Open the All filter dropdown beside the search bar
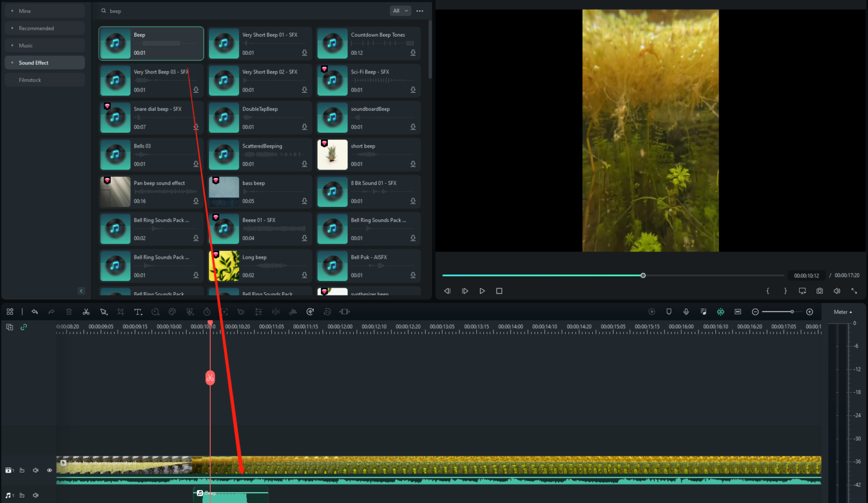Screen dimensions: 868x503 400,11
